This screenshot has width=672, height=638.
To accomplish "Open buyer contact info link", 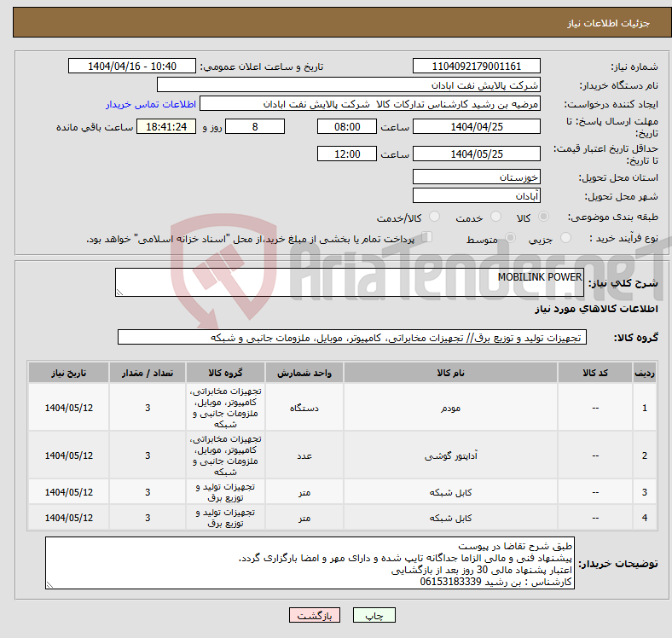I will [151, 104].
